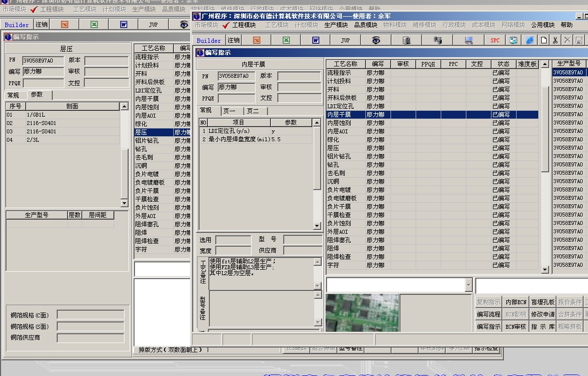This screenshot has width=588, height=376.
Task: Click Builder label in front window toolbar
Action: pos(208,40)
